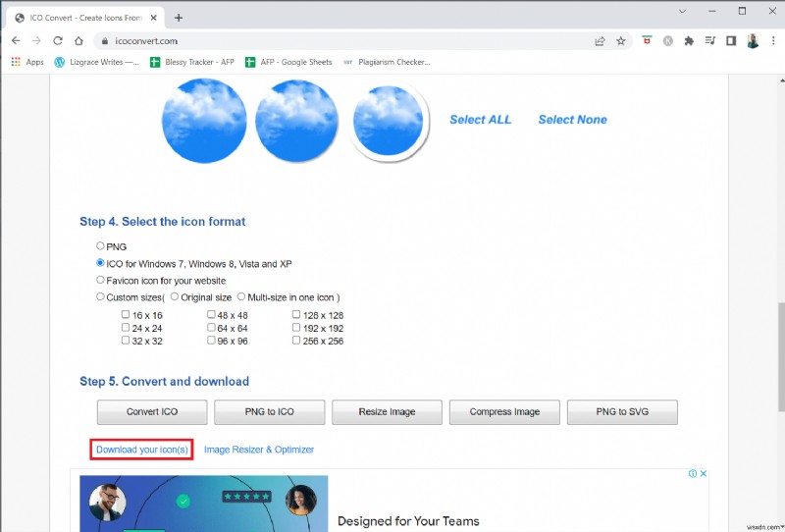
Task: Click Download your icon(s) link
Action: click(x=142, y=450)
